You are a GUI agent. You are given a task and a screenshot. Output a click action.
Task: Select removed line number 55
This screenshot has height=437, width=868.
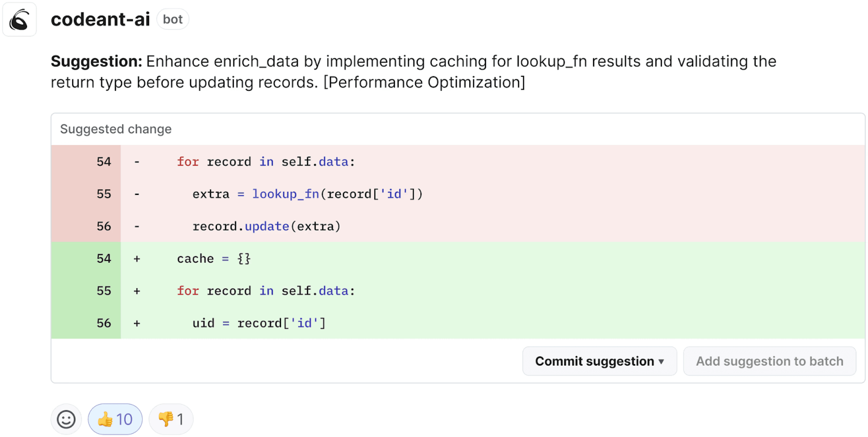(x=103, y=194)
